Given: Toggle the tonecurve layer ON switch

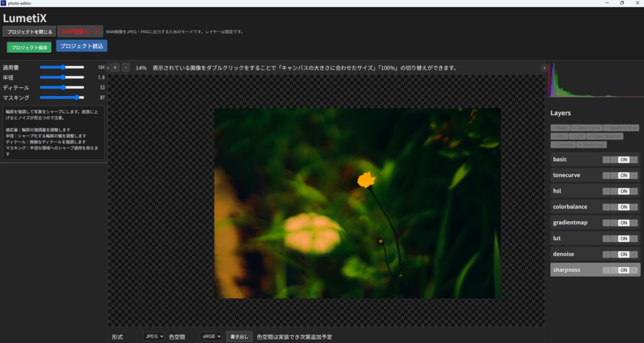Looking at the screenshot, I should click(x=623, y=176).
